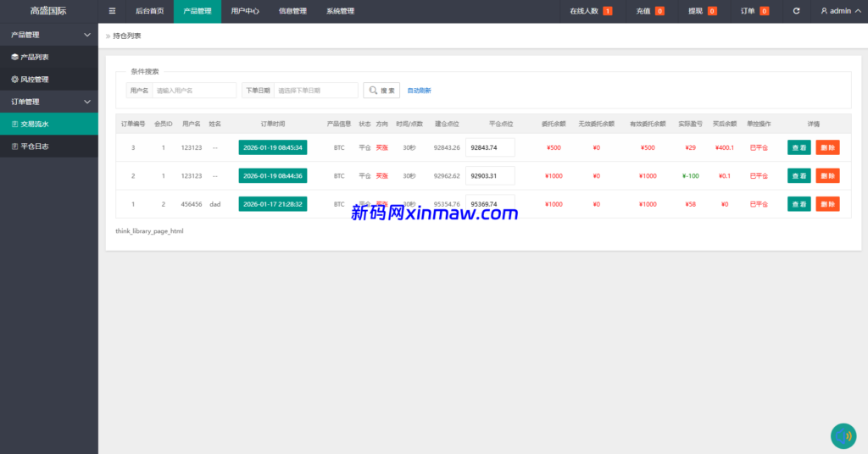Click the 实际盈亏 column header
The image size is (868, 454).
coord(690,124)
